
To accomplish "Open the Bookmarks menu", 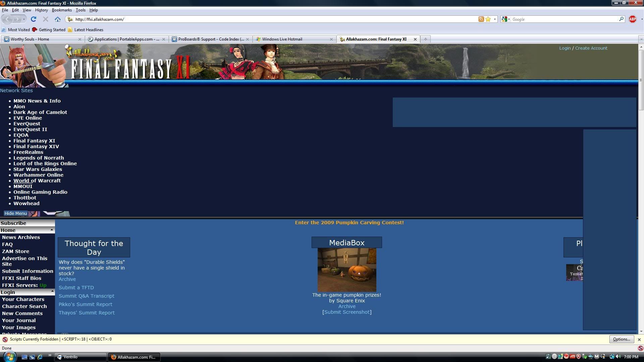I will click(x=62, y=10).
